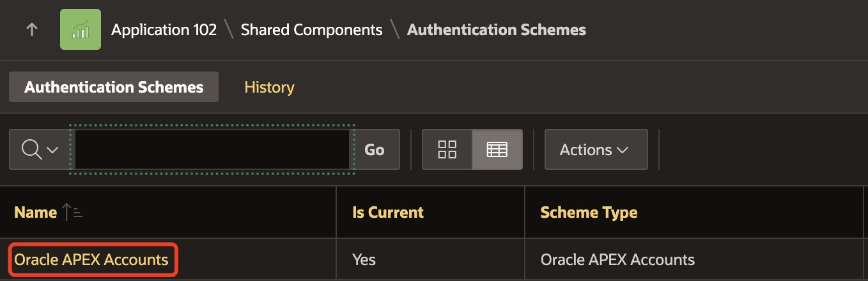
Task: Open the Oracle APEX Accounts scheme link
Action: click(91, 259)
